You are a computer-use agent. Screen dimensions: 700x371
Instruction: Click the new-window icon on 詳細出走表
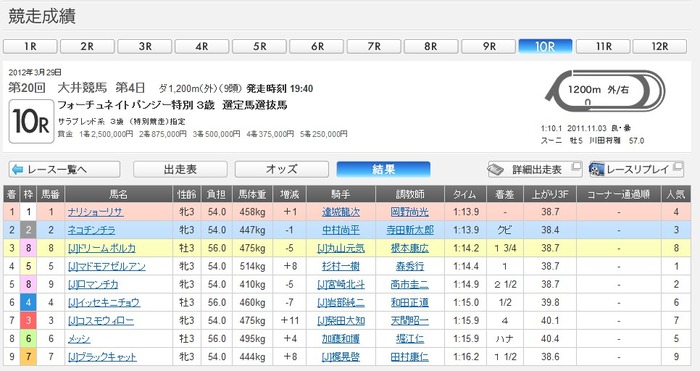(x=576, y=167)
